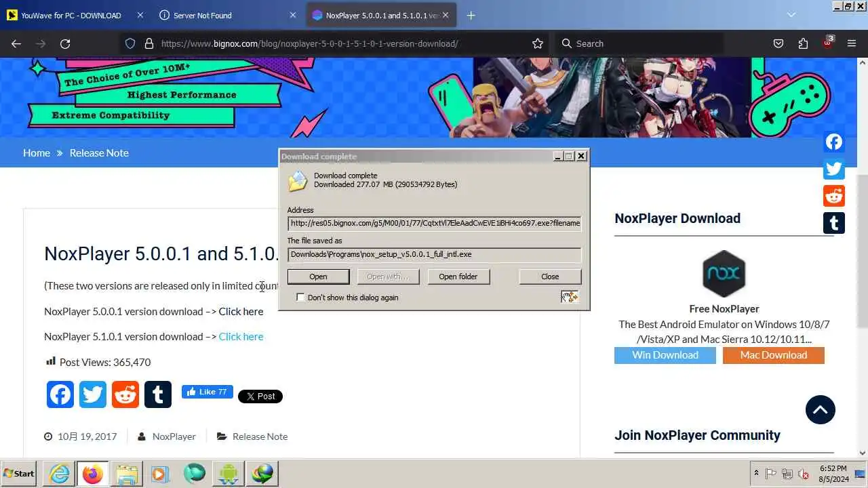Image resolution: width=868 pixels, height=488 pixels.
Task: Tick Don't show this dialog again
Action: click(x=300, y=298)
